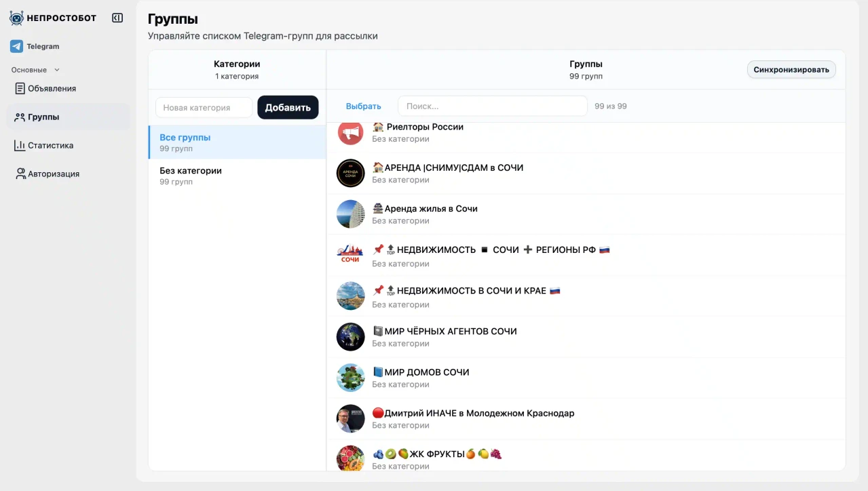Click the МИР ЧЁРНЫХ АГЕНТОВ СОЧИ avatar
Viewport: 868px width, 491px height.
(351, 336)
